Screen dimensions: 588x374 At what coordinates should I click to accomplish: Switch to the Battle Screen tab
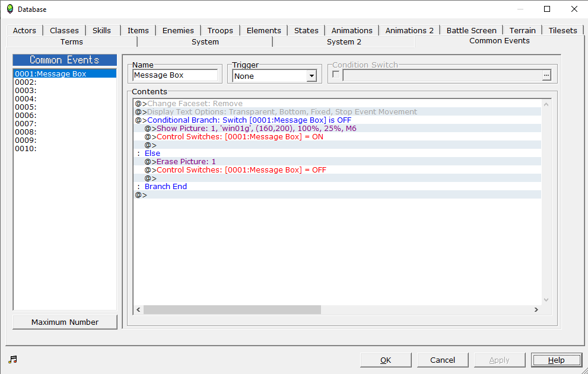coord(471,30)
